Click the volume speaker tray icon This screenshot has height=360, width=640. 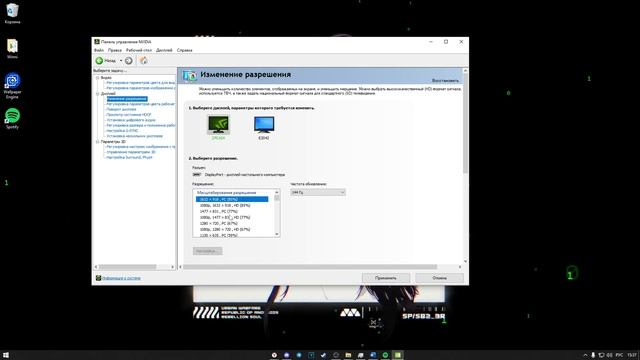pos(609,355)
